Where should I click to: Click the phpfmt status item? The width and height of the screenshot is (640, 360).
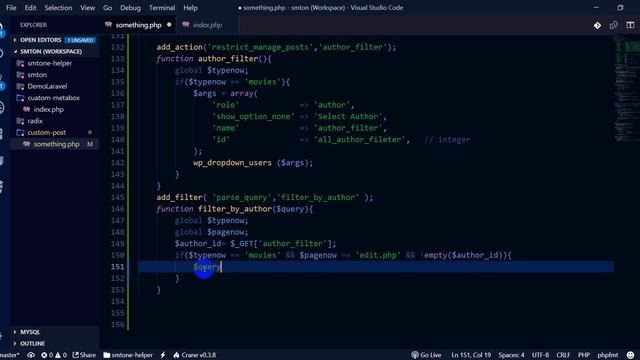click(x=608, y=355)
